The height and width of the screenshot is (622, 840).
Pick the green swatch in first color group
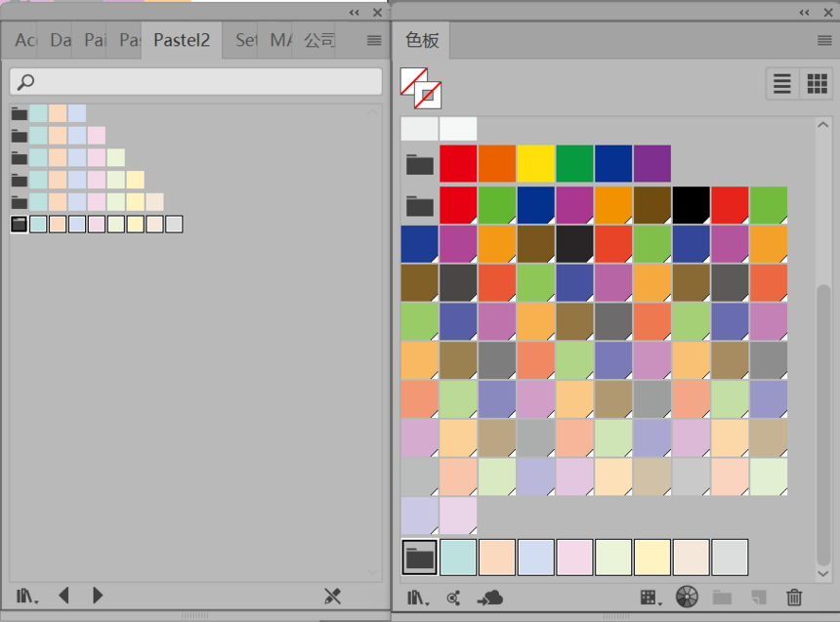575,163
